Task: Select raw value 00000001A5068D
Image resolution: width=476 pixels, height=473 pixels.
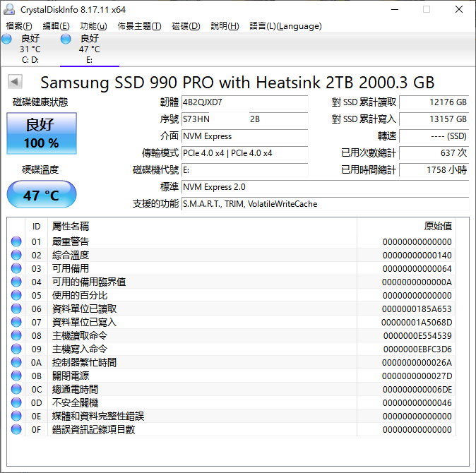Action: [417, 322]
